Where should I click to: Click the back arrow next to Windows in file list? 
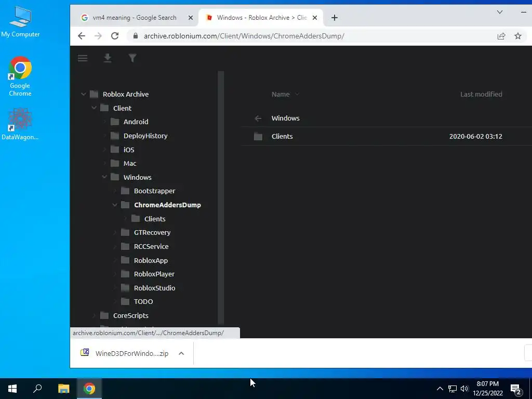click(258, 118)
